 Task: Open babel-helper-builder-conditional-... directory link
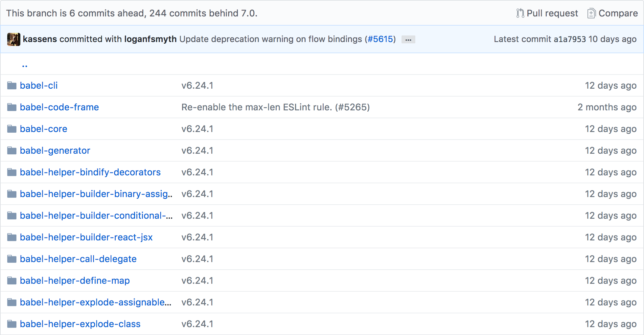click(96, 215)
